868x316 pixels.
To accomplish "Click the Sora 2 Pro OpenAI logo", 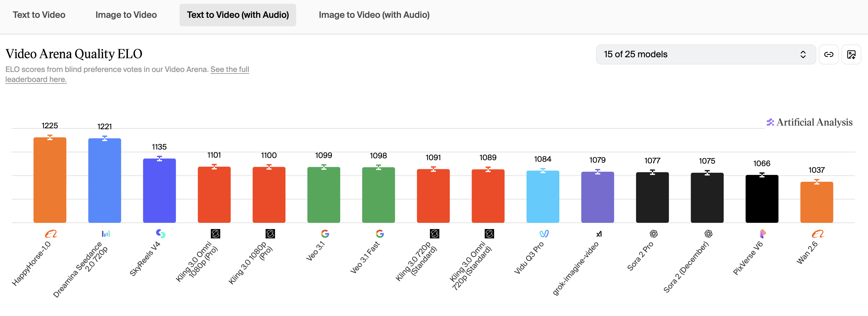I will [x=653, y=233].
